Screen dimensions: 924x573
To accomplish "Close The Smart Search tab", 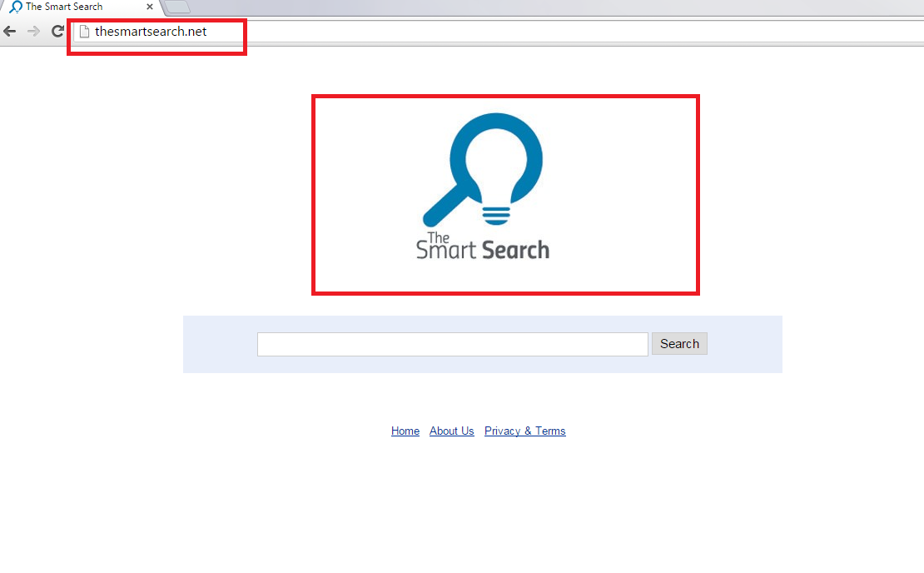I will (150, 7).
